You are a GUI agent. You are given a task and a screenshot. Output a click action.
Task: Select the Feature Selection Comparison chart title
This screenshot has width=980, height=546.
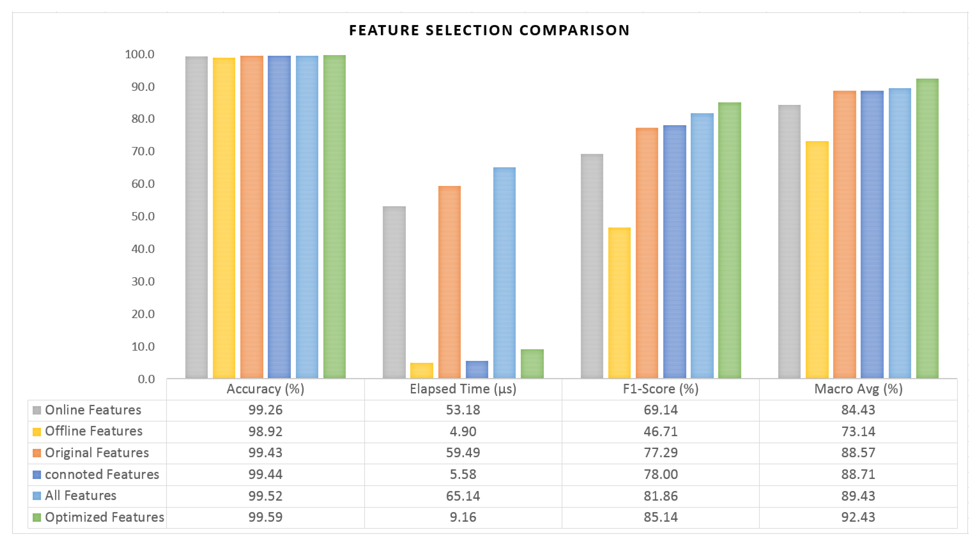click(x=489, y=31)
